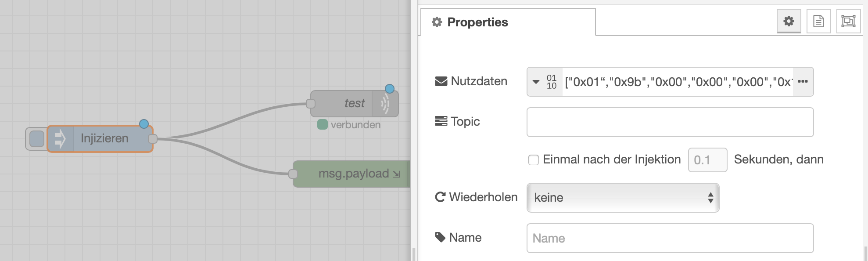Edit the Nutzdaten buffer value field
Screen dimensions: 868x261
pos(678,82)
